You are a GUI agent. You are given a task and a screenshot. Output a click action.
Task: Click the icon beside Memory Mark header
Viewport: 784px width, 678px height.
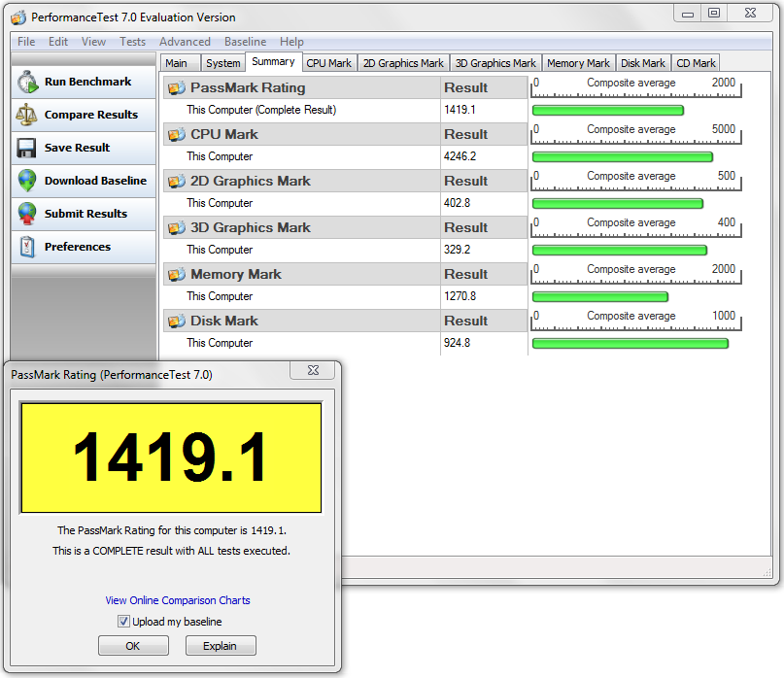pos(177,275)
